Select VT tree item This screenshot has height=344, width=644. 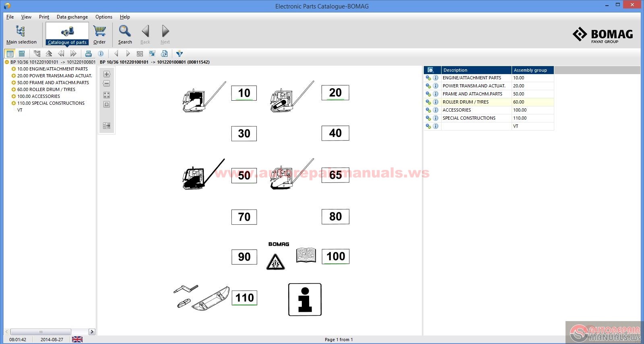pos(20,110)
